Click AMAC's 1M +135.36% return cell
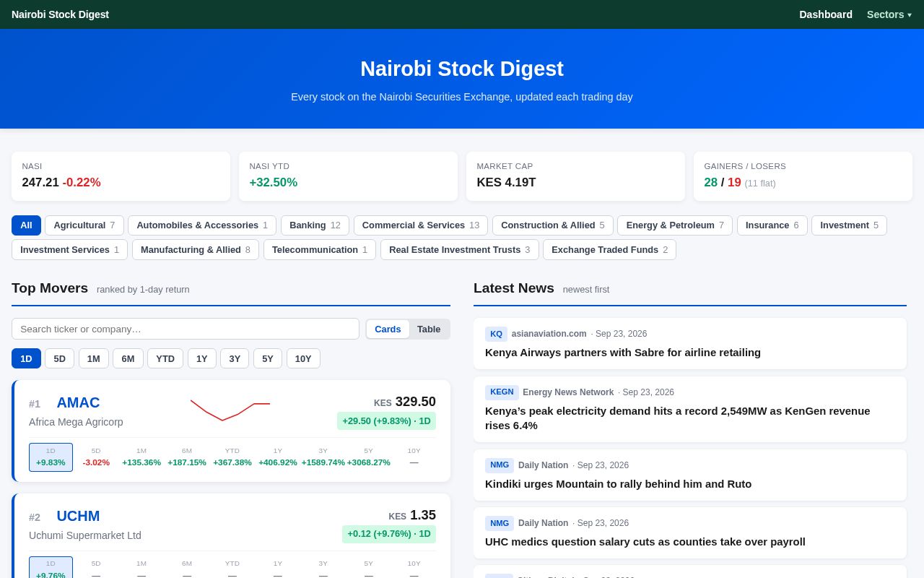The height and width of the screenshot is (578, 924). pyautogui.click(x=141, y=457)
